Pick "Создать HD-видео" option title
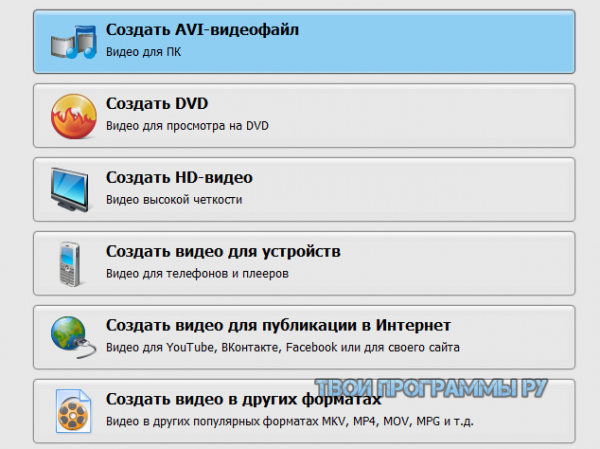Image resolution: width=600 pixels, height=449 pixels. (179, 178)
